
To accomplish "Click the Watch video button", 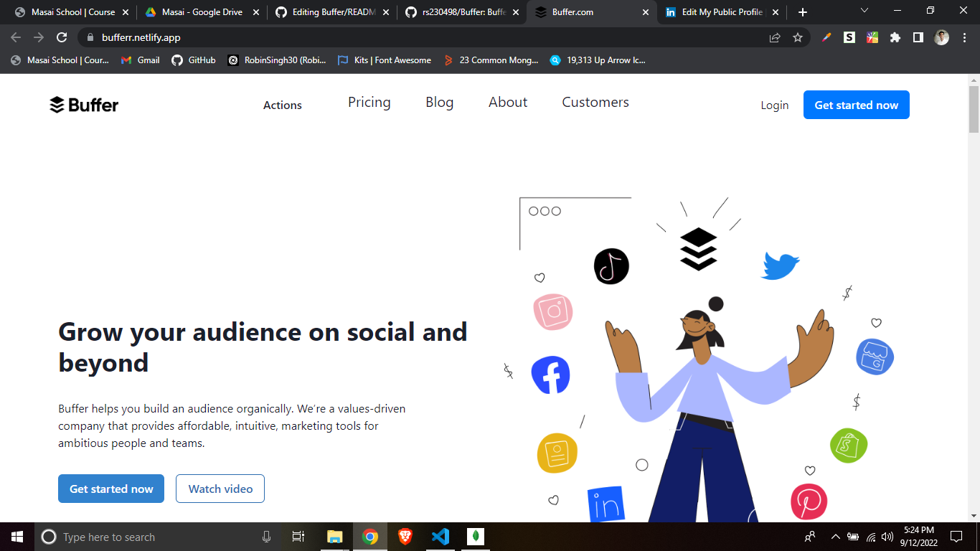I will (x=220, y=489).
